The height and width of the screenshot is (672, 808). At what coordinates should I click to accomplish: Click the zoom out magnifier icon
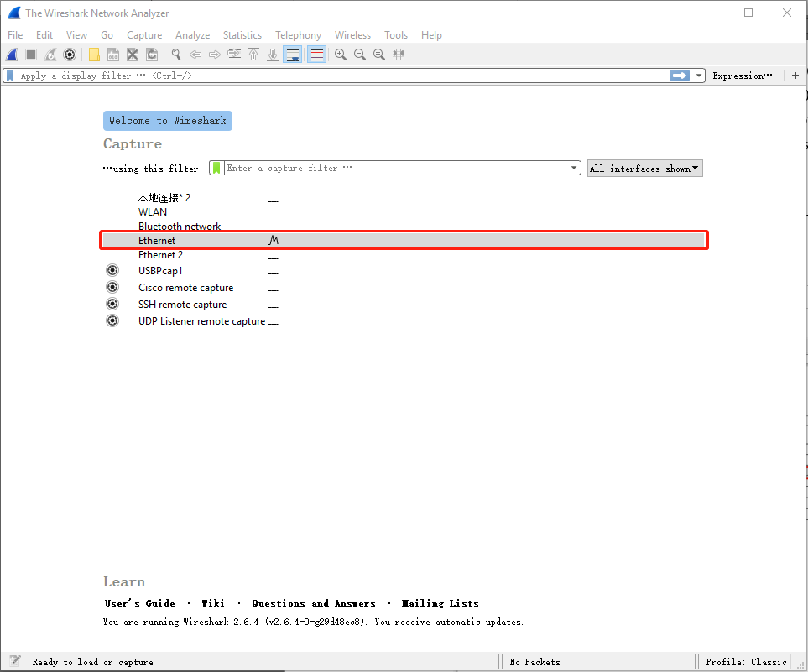(360, 55)
